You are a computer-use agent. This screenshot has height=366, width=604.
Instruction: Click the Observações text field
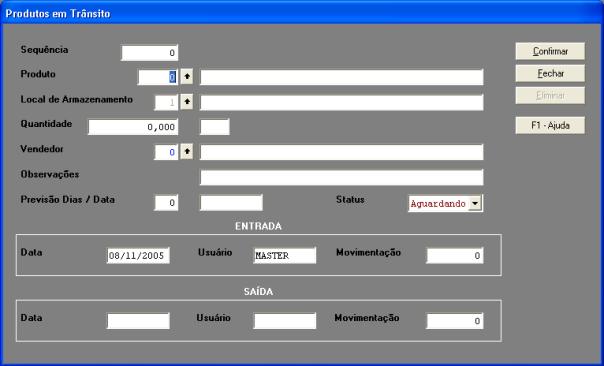click(342, 177)
